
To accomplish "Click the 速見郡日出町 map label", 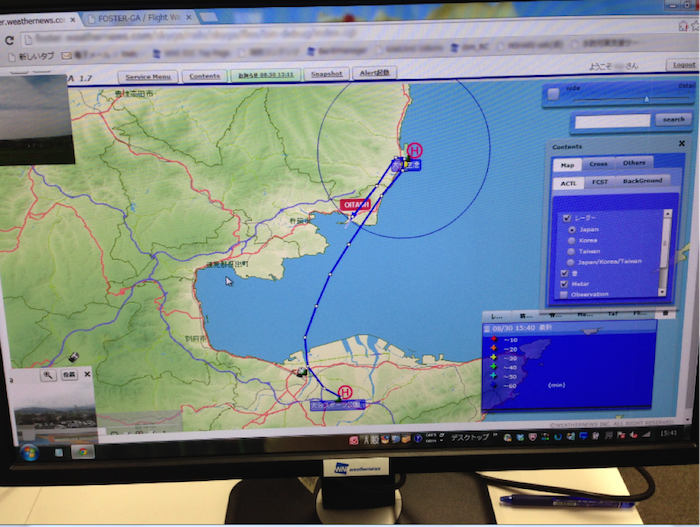I will point(227,264).
